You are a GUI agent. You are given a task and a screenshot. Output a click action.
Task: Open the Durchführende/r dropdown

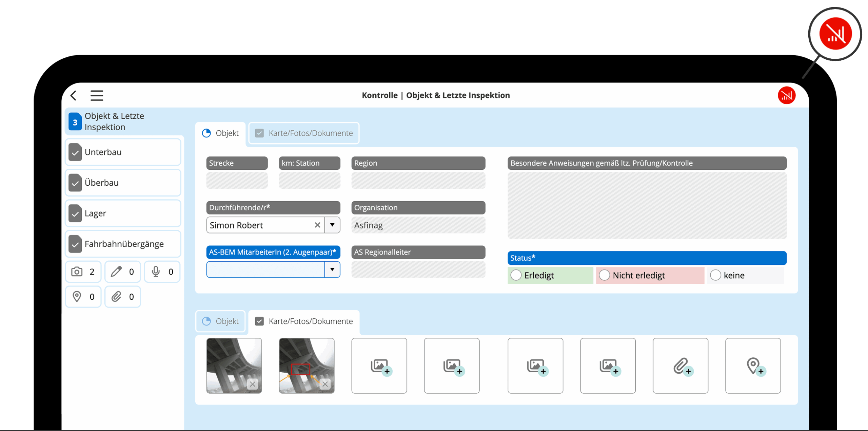click(332, 225)
